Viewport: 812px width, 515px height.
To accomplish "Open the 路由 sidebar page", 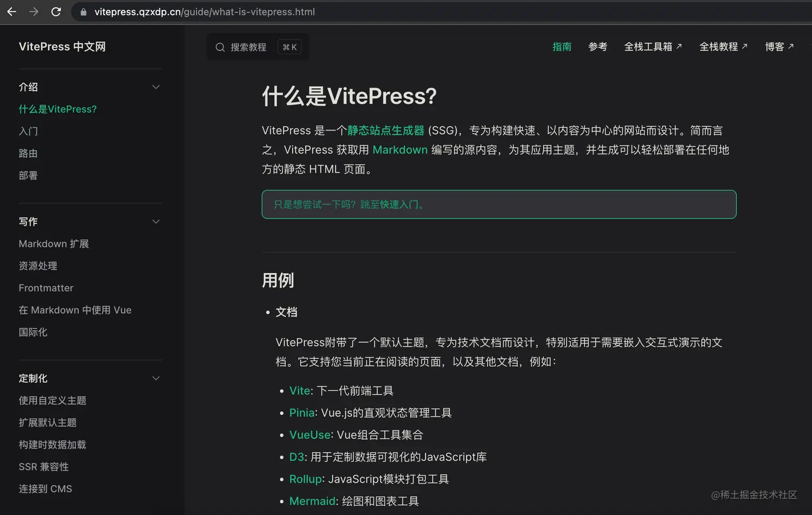I will click(28, 154).
